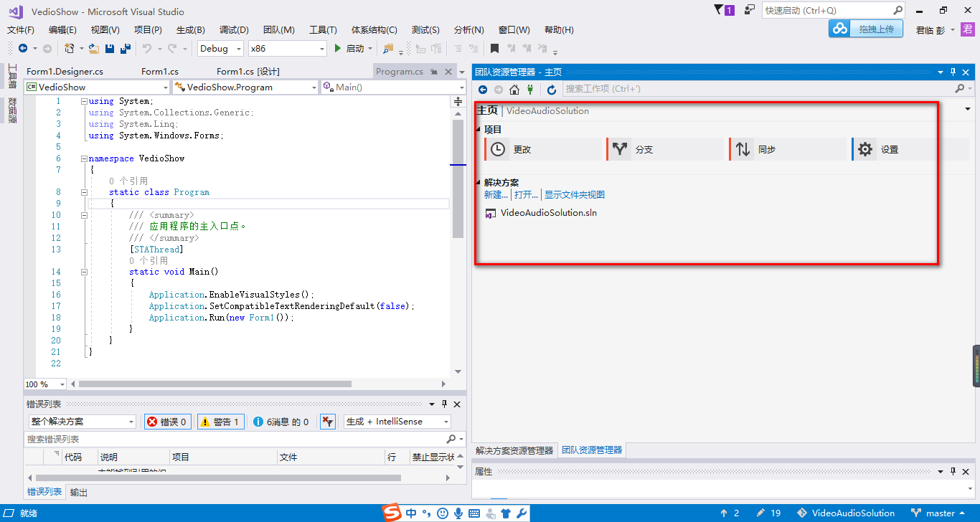Toggle the 错误 0 filter button
This screenshot has height=522, width=980.
point(168,422)
